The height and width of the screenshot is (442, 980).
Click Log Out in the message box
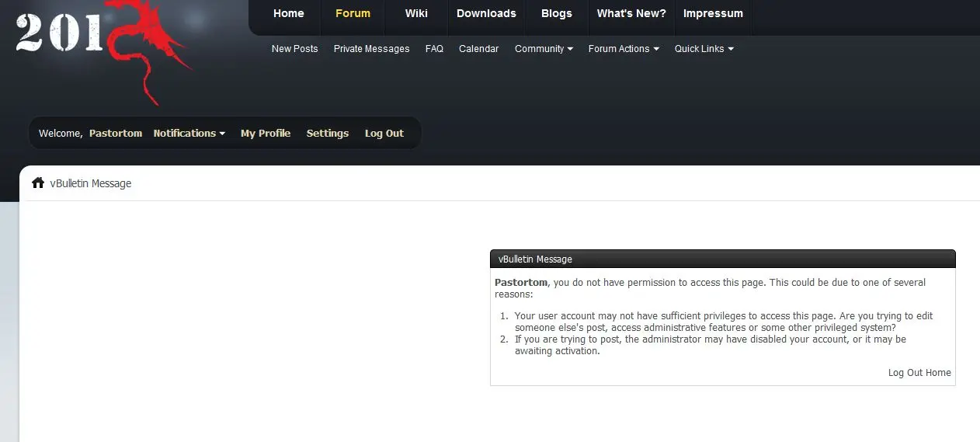(905, 373)
